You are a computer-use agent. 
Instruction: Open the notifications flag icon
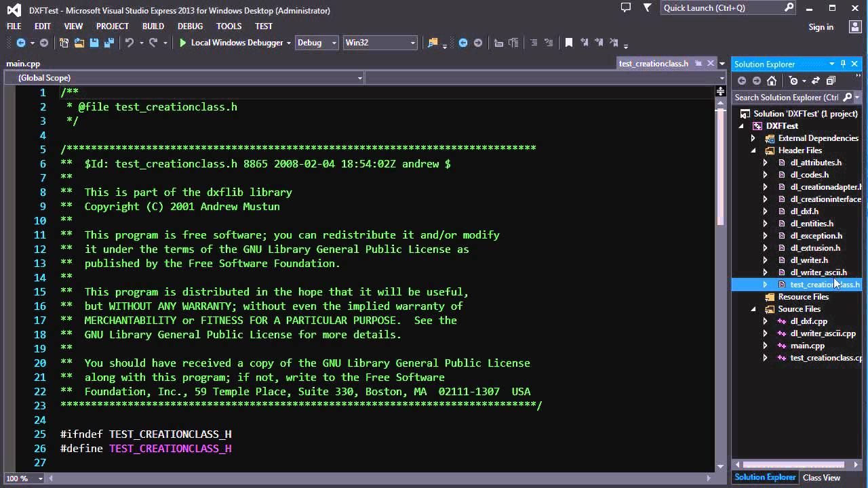[648, 8]
